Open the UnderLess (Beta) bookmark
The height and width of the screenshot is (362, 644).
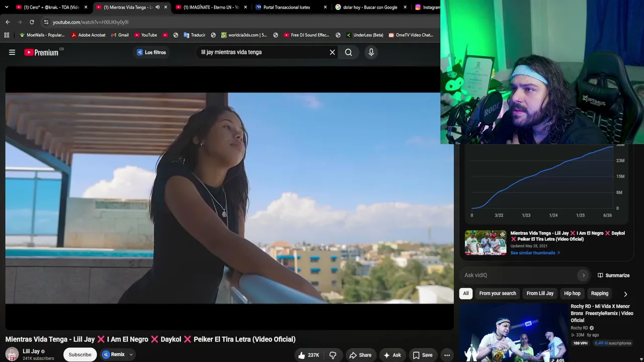point(364,35)
